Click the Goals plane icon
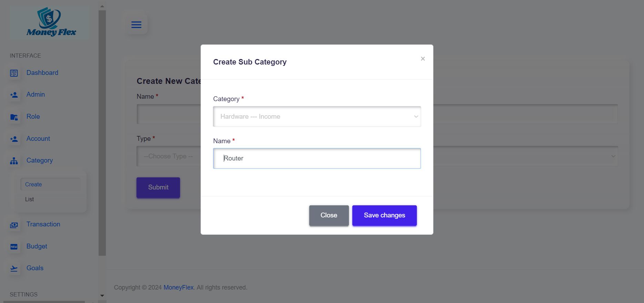Viewport: 644px width, 303px height. [x=14, y=268]
